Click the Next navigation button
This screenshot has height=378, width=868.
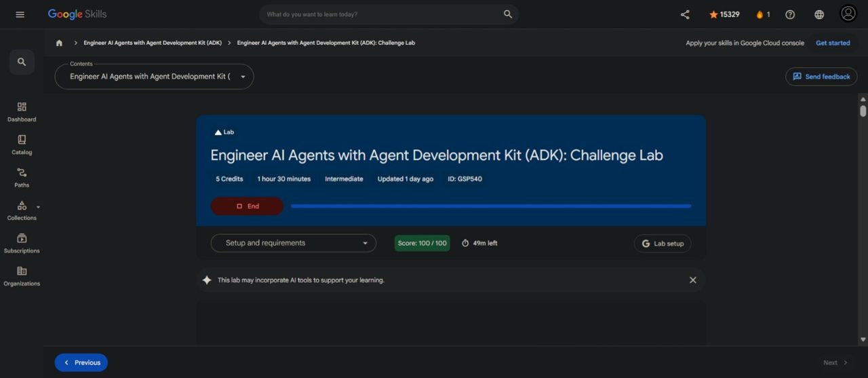click(835, 362)
